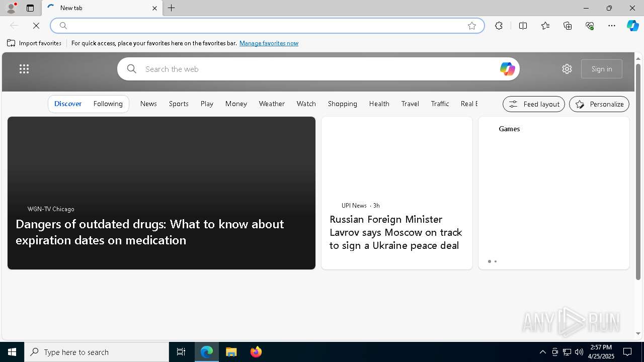The width and height of the screenshot is (644, 362).
Task: Click the Sign in button
Action: tap(602, 69)
